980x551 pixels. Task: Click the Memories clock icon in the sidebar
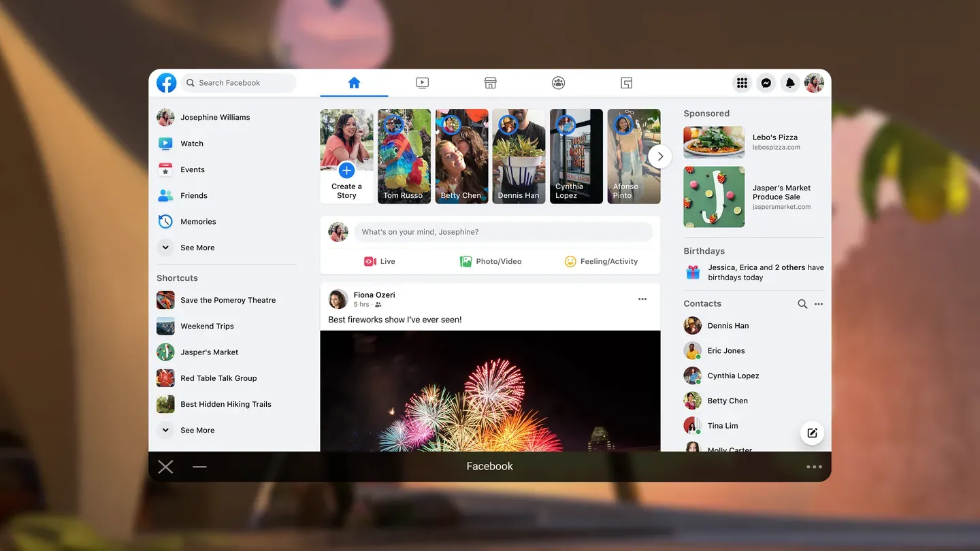(x=165, y=221)
